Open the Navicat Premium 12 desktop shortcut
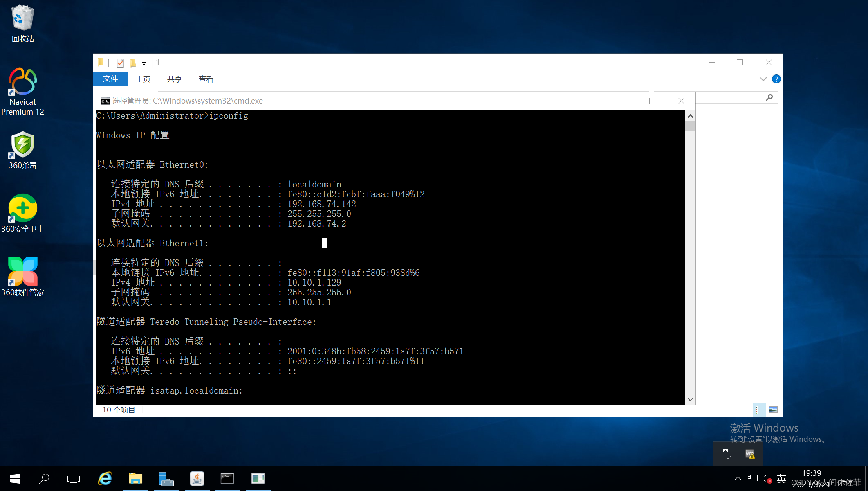 pos(23,82)
